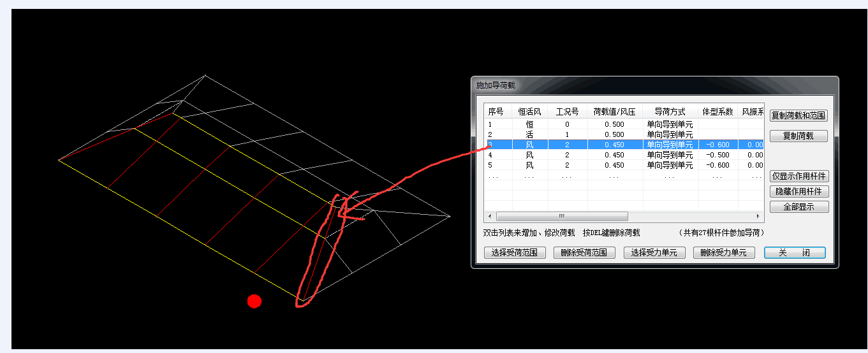This screenshot has height=353, width=868.
Task: Select load row 1 with type 恒
Action: click(x=624, y=124)
